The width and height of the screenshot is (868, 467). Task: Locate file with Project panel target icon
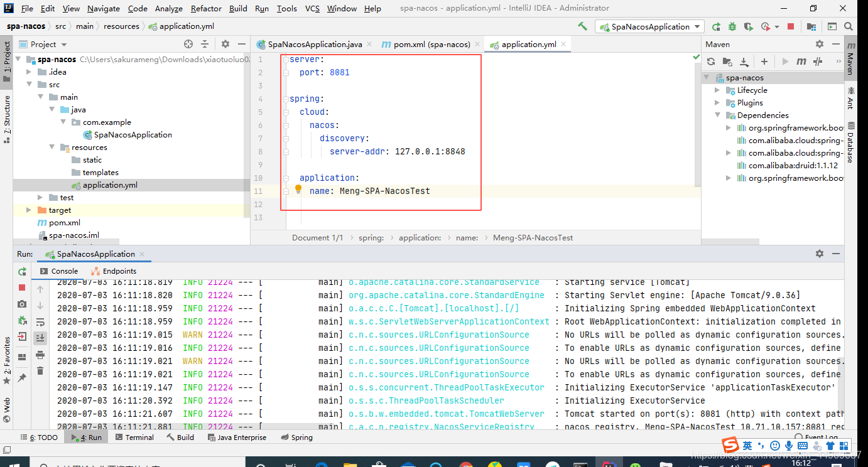point(188,44)
